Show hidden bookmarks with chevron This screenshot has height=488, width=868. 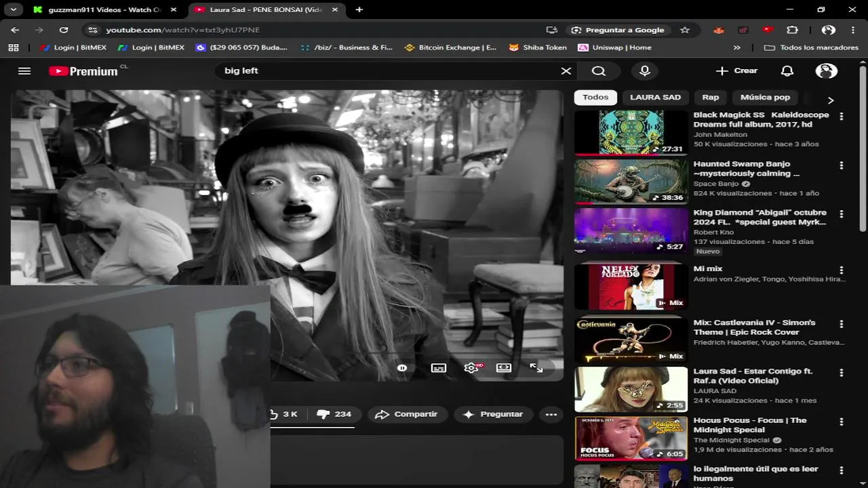737,47
